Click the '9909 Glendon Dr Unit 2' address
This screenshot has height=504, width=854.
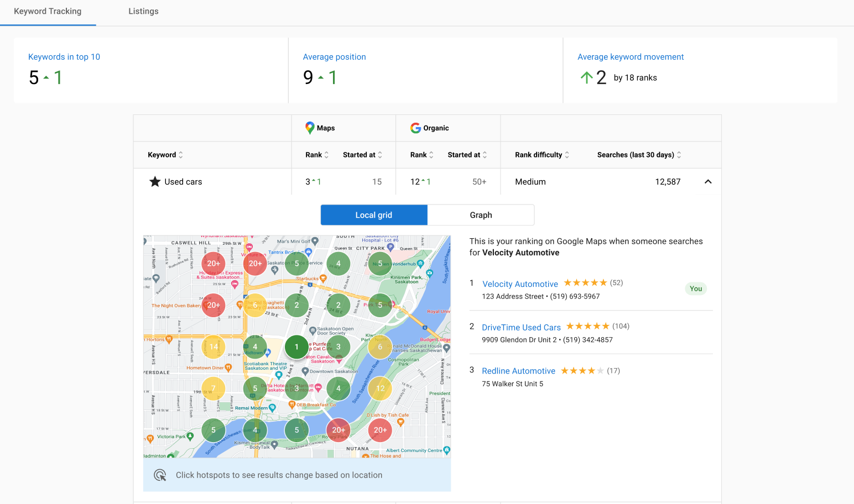(x=519, y=340)
